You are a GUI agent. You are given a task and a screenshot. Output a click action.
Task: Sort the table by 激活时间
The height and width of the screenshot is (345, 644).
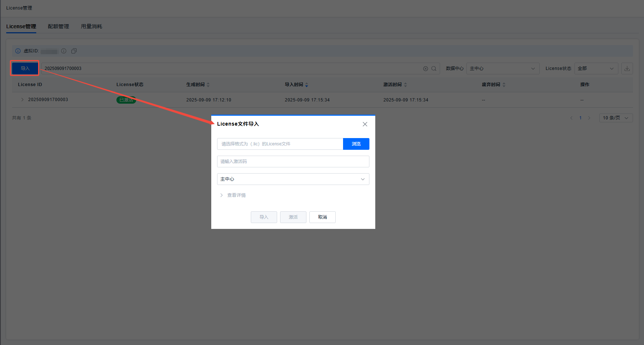(405, 85)
